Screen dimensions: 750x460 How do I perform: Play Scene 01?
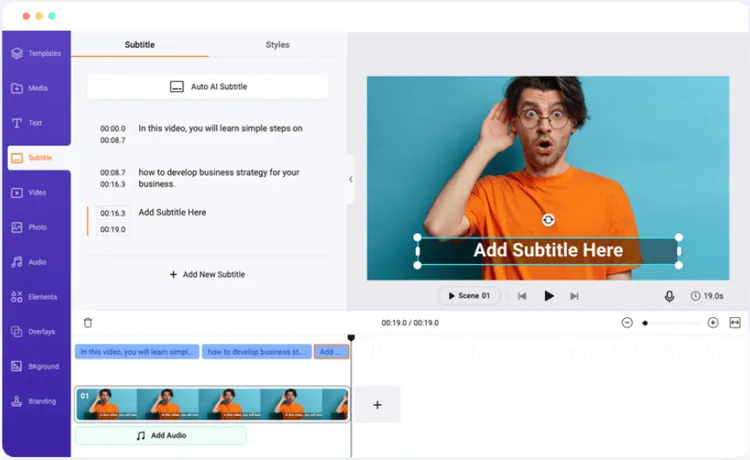(469, 296)
